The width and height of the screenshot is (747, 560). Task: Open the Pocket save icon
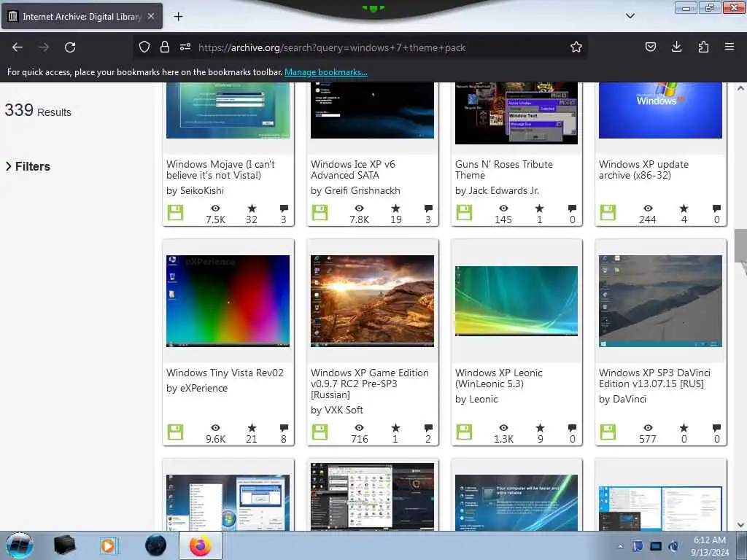coord(650,47)
